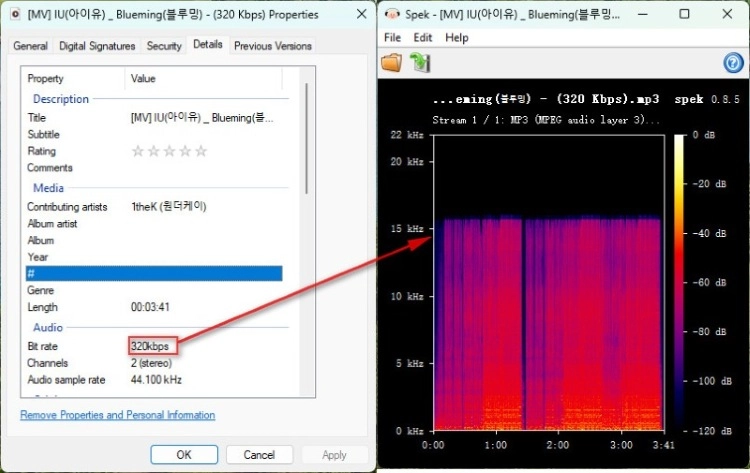The width and height of the screenshot is (750, 473).
Task: Give the file a one-star rating
Action: tap(138, 151)
